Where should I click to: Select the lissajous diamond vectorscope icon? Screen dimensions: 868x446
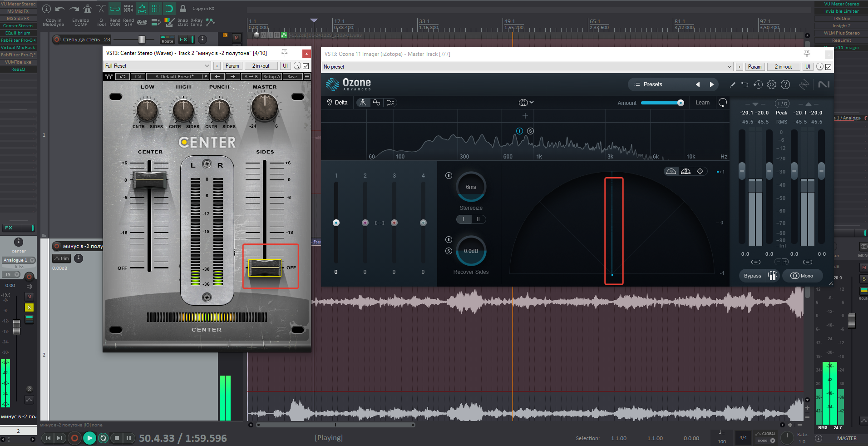pos(700,171)
